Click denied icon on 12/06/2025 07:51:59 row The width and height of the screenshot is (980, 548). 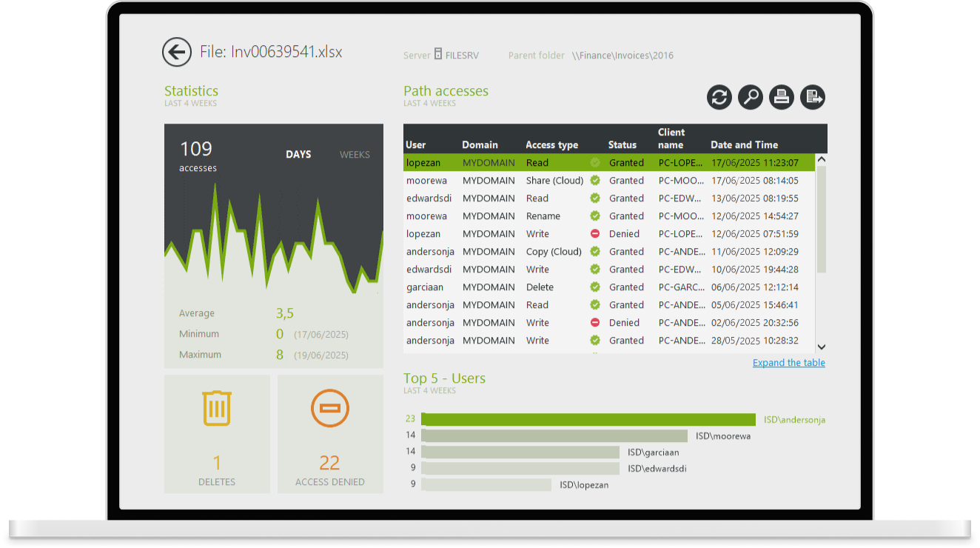(595, 234)
